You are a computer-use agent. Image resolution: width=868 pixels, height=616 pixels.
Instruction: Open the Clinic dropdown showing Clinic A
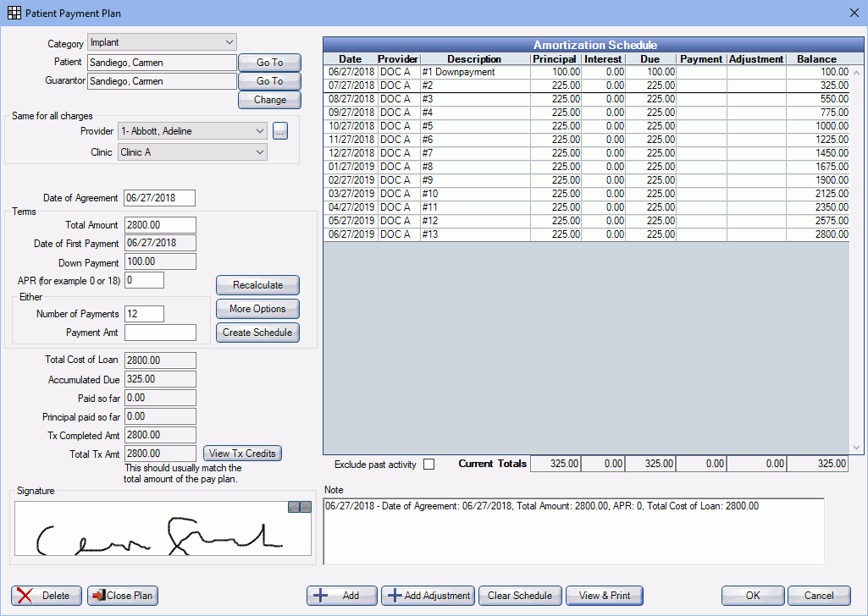pos(192,152)
